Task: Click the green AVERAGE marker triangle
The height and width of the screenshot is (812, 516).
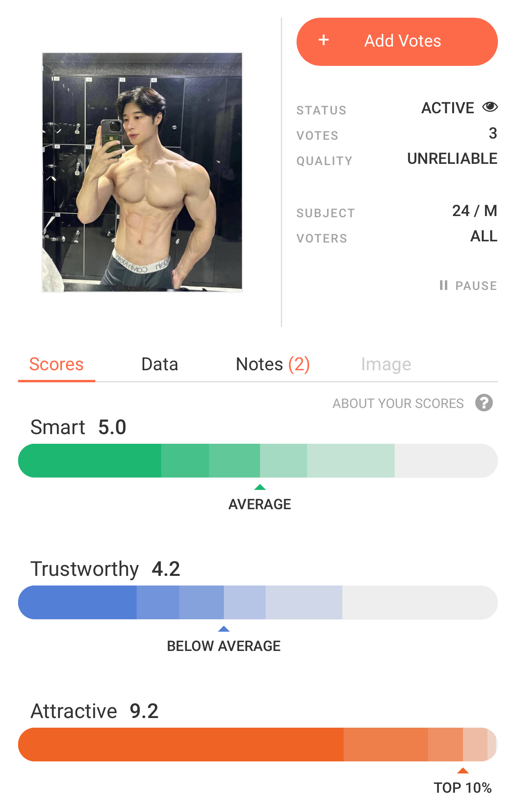Action: pyautogui.click(x=260, y=487)
